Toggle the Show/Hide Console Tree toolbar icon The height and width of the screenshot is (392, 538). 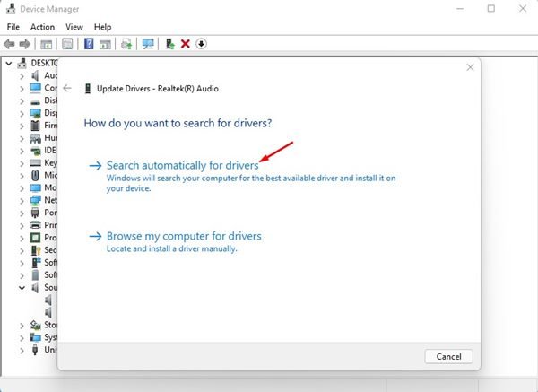coord(46,44)
